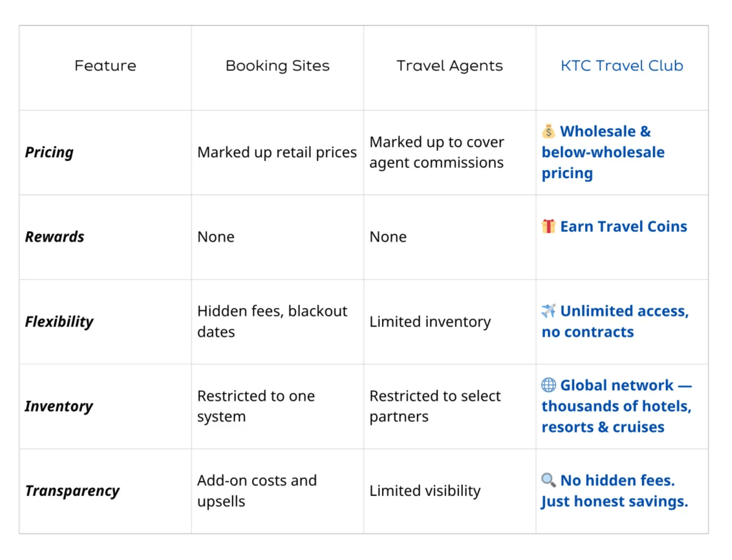The height and width of the screenshot is (560, 732).
Task: Click the globe icon beside Global network
Action: click(x=549, y=385)
